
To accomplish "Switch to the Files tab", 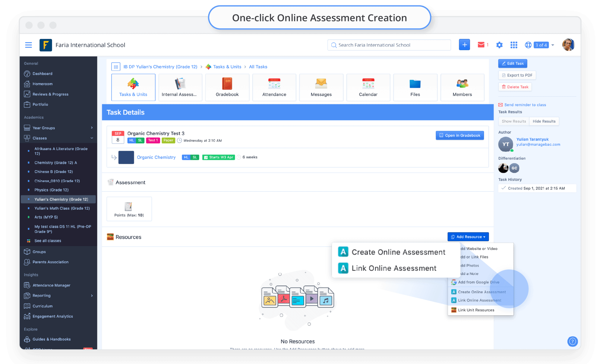I will [415, 87].
